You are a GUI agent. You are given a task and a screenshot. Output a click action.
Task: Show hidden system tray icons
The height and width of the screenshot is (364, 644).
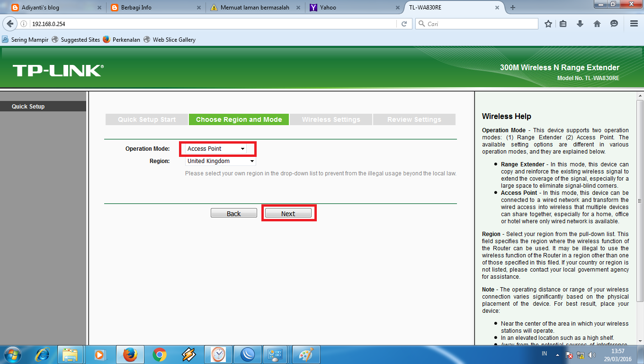point(558,355)
